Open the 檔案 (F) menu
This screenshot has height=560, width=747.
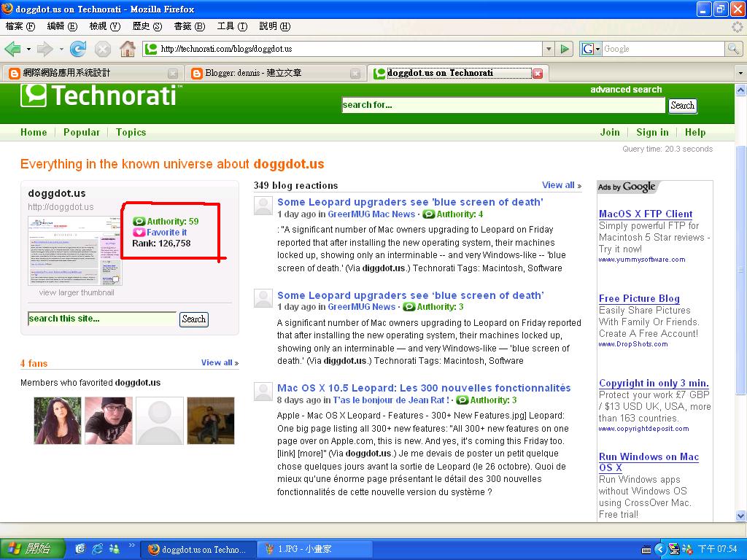20,26
